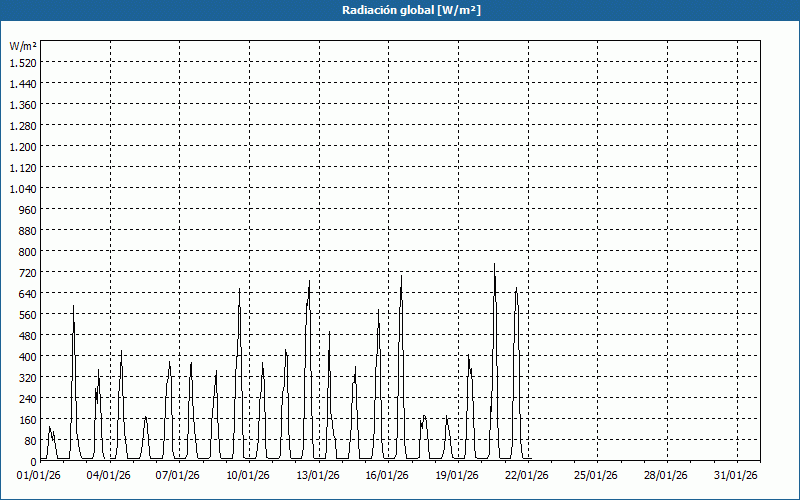Select the 01/01/26 date label
The width and height of the screenshot is (800, 500).
[x=40, y=475]
